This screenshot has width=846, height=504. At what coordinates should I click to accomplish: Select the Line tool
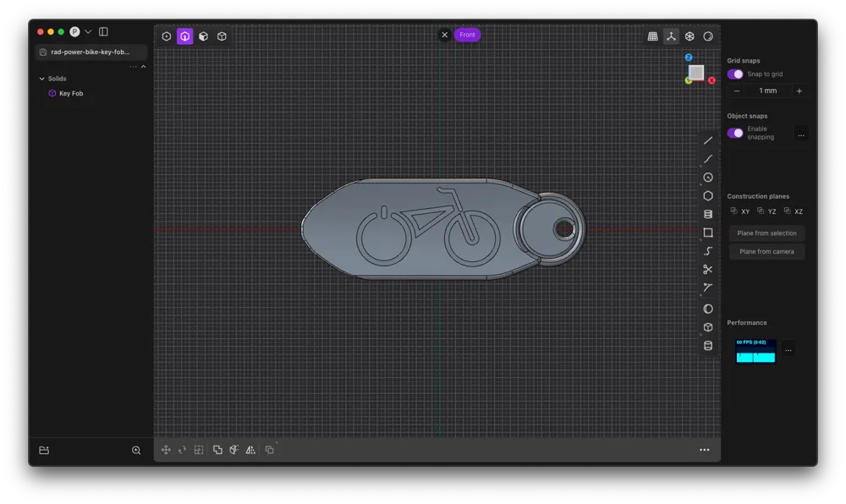pyautogui.click(x=708, y=142)
